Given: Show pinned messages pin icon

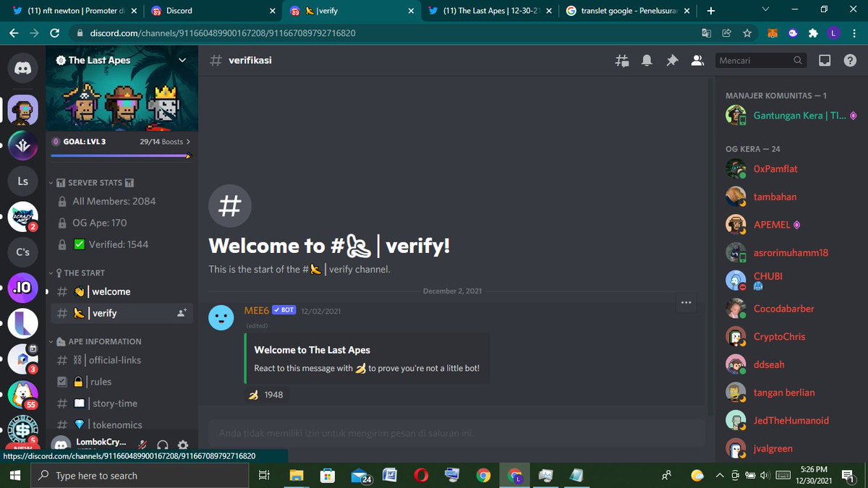Looking at the screenshot, I should click(x=672, y=61).
